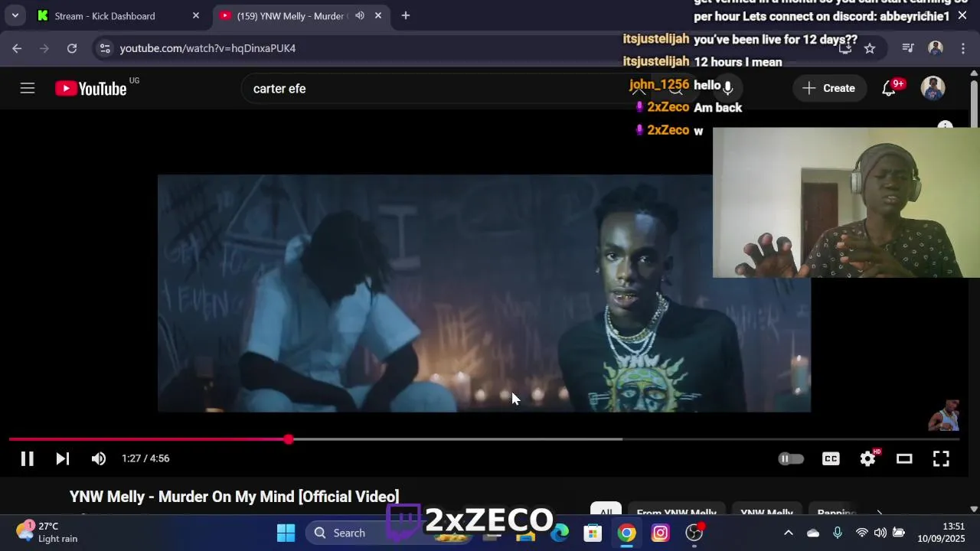Install the app via the address bar icon
This screenshot has width=980, height=551.
(x=845, y=48)
